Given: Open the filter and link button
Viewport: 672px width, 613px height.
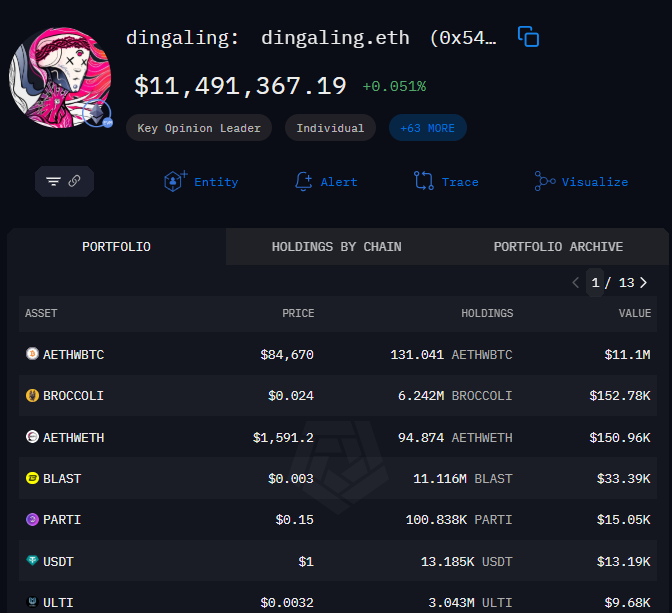Looking at the screenshot, I should coord(65,181).
